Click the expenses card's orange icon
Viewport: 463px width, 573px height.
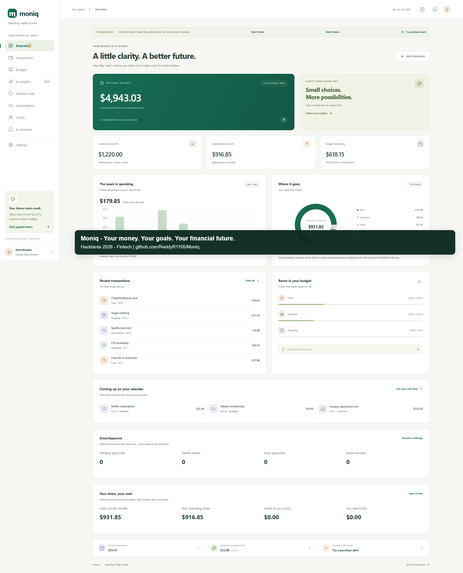coord(306,144)
